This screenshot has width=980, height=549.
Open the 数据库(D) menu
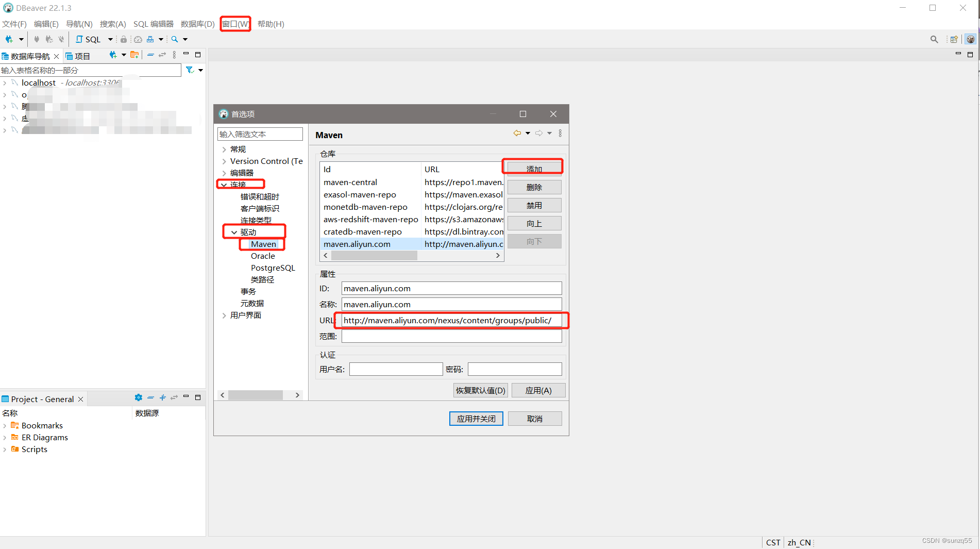tap(197, 24)
